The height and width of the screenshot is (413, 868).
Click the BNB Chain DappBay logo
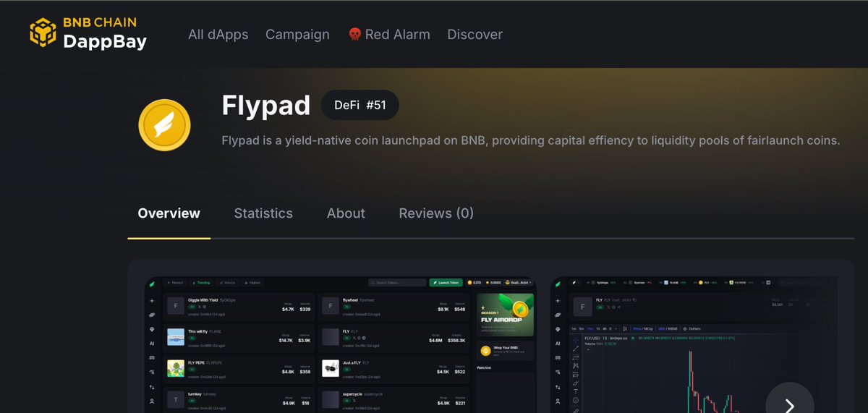click(88, 34)
